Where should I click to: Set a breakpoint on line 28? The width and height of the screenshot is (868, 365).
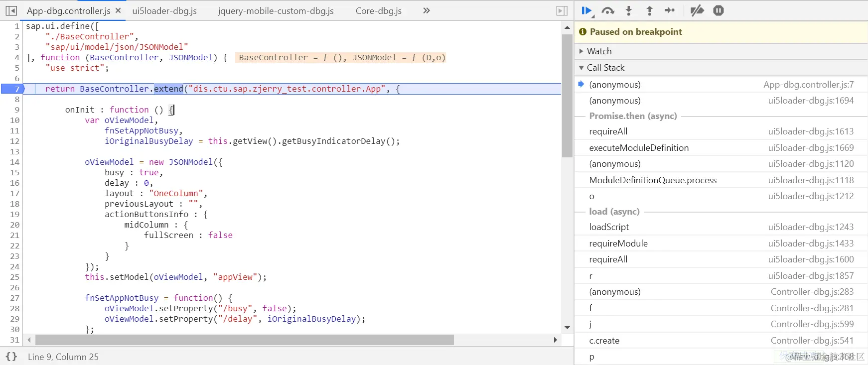click(14, 308)
